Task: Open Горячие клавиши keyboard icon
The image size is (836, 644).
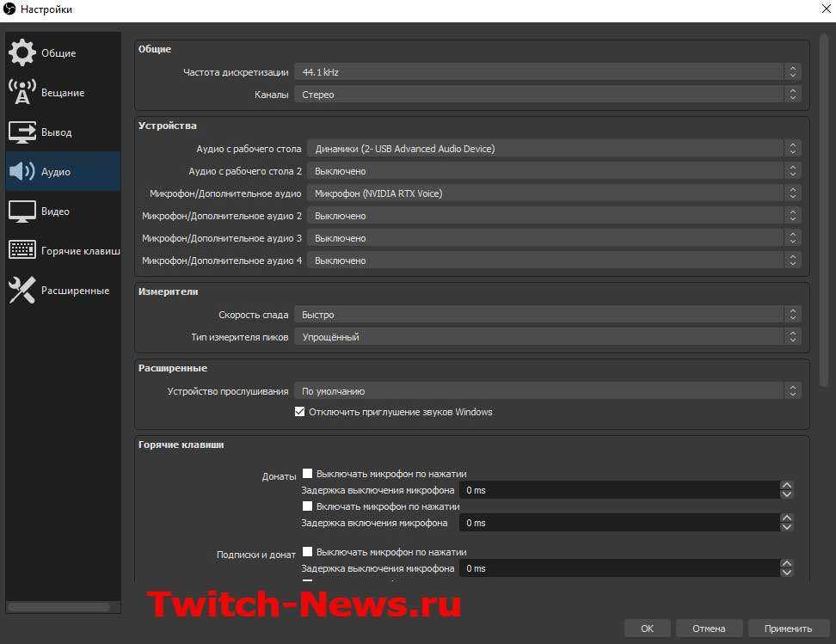Action: point(22,250)
